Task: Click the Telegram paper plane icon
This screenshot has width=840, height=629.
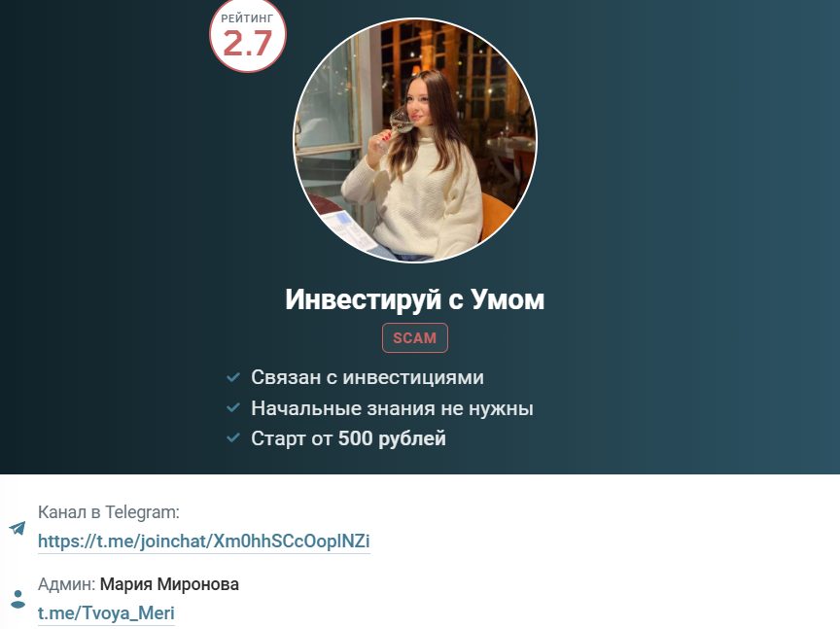Action: click(17, 528)
